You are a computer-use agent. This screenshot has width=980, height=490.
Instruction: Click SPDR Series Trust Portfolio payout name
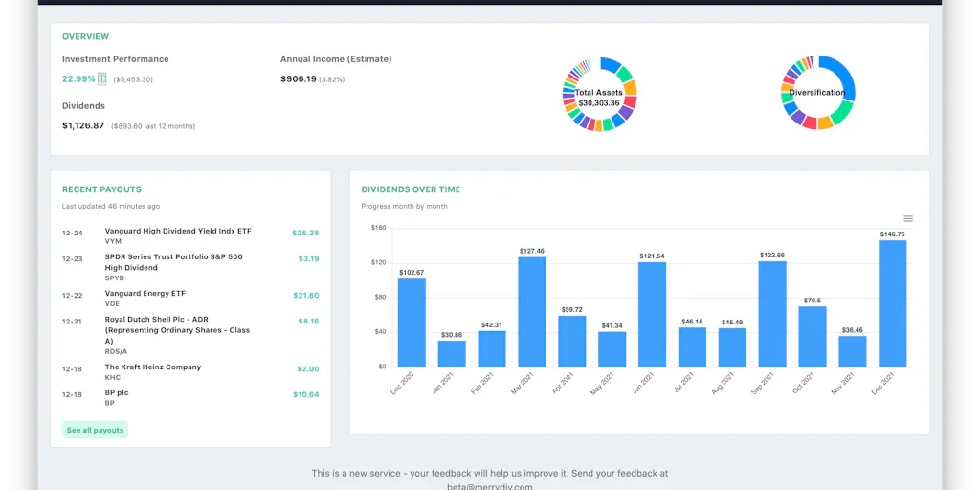(x=174, y=262)
